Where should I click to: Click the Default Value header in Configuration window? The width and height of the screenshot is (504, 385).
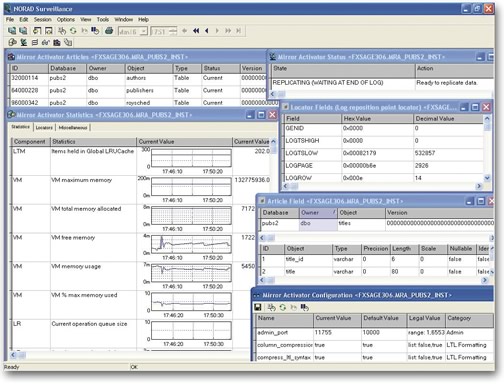click(x=384, y=318)
